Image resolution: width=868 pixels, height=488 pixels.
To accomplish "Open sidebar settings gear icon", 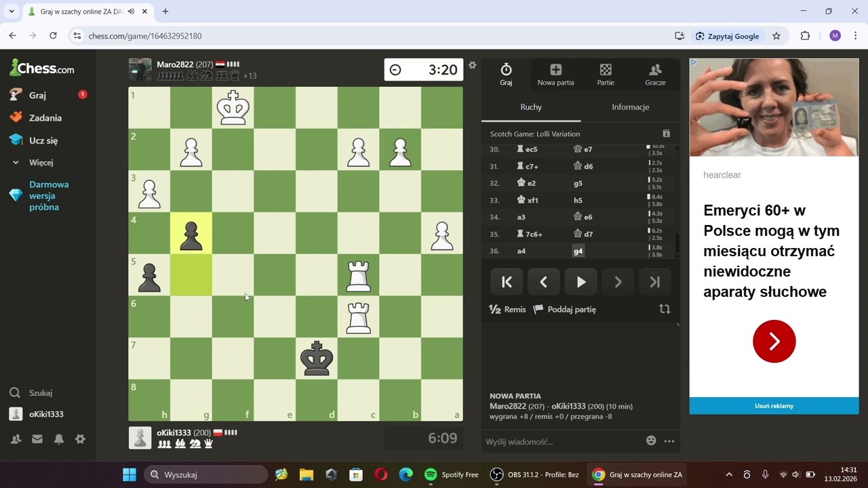I will click(80, 439).
